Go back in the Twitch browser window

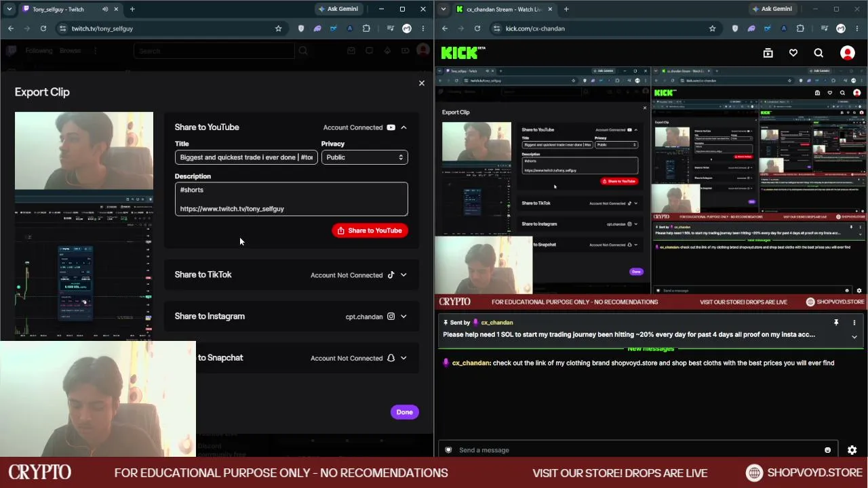pyautogui.click(x=11, y=28)
